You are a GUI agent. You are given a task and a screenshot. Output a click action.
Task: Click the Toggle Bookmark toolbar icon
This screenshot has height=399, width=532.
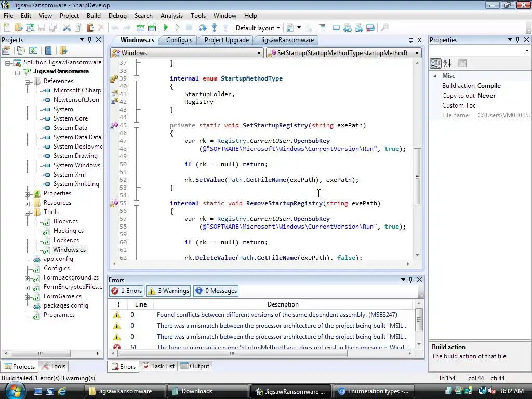click(x=336, y=28)
